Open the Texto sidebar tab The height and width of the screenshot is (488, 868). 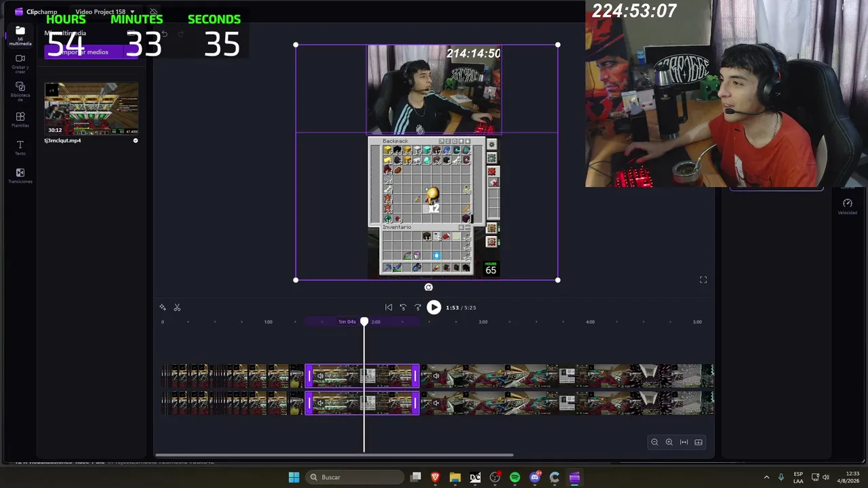coord(20,148)
